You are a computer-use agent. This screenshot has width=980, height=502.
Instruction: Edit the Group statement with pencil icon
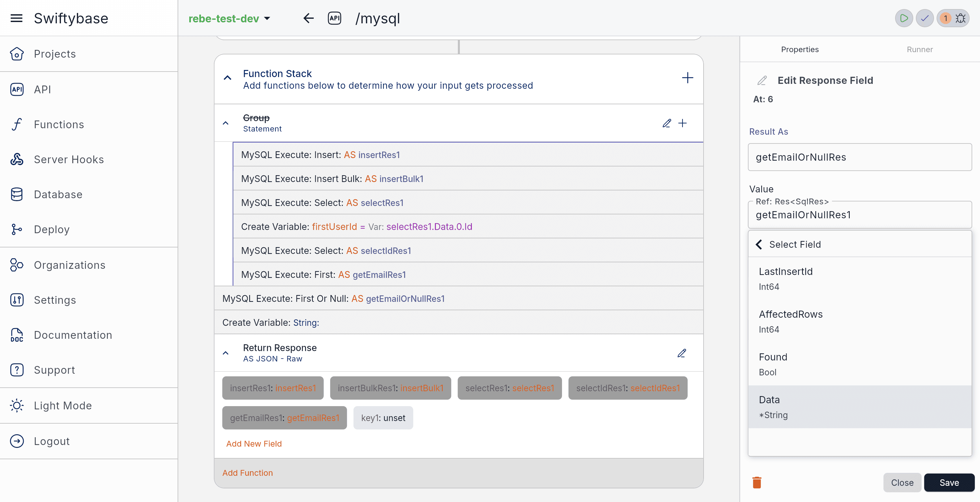pyautogui.click(x=667, y=123)
